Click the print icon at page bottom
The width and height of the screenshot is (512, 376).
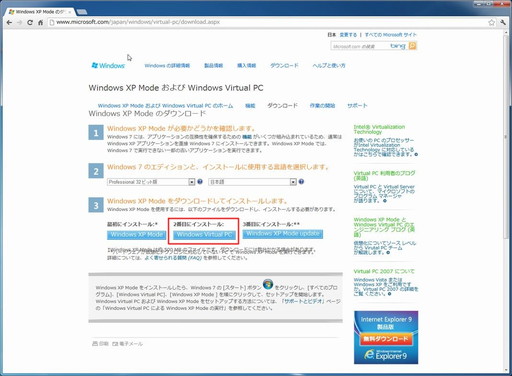(x=95, y=343)
